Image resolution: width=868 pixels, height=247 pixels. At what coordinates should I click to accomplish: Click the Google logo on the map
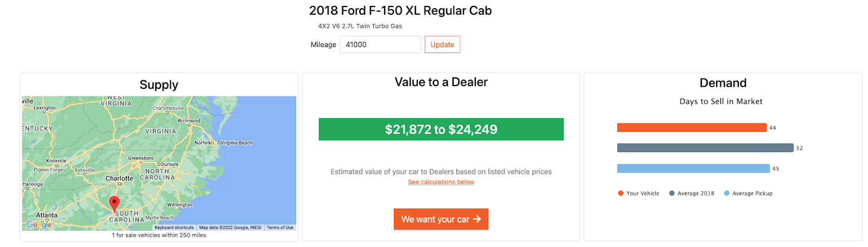pos(39,224)
